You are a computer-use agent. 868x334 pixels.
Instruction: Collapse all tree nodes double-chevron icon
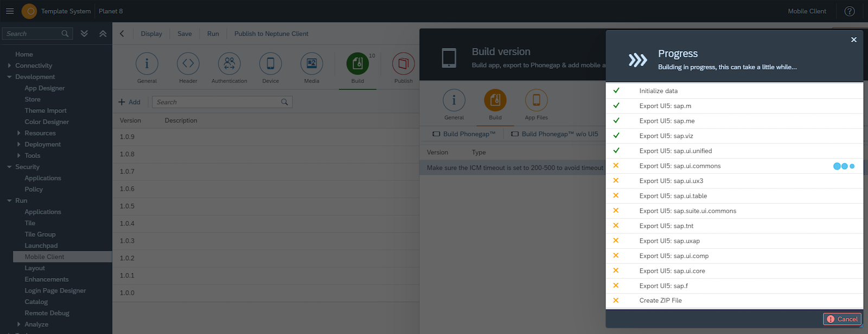pyautogui.click(x=103, y=34)
